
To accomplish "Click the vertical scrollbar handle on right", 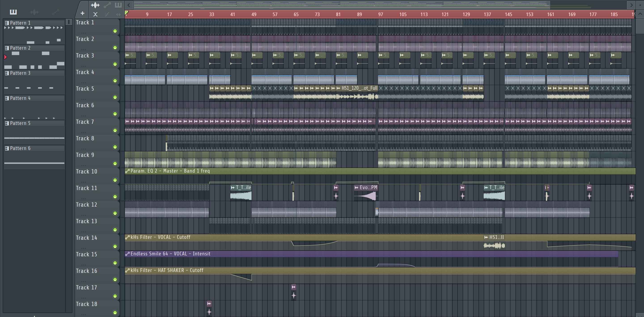I will point(640,26).
